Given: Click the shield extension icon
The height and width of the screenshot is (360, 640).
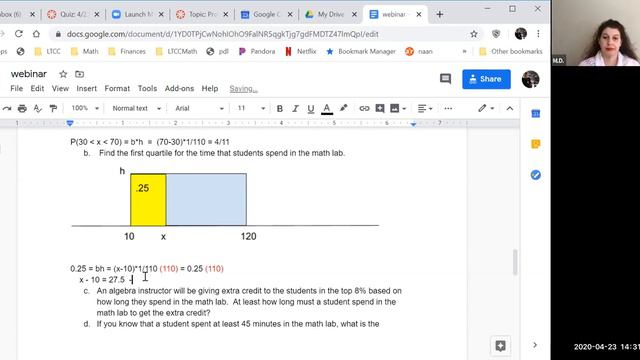Looking at the screenshot, I should pos(496,34).
